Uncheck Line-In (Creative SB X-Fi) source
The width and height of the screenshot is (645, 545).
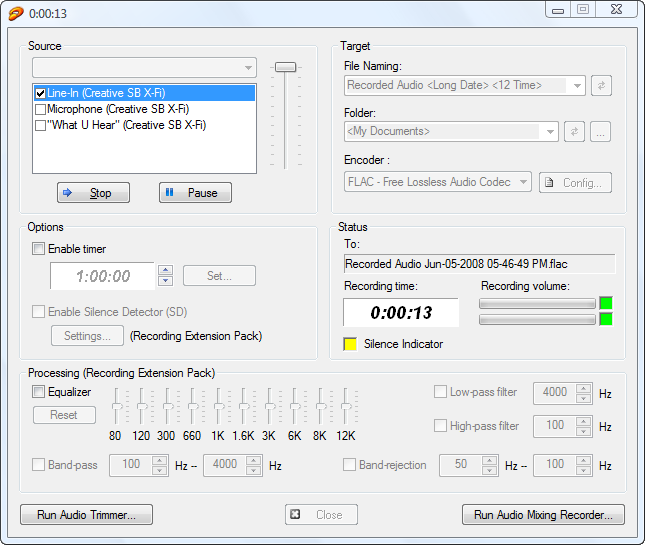tap(40, 93)
